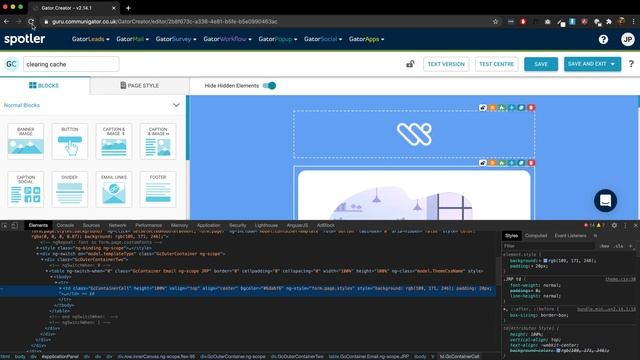Image resolution: width=640 pixels, height=360 pixels.
Task: Collapse the Normal Blocks section
Action: (176, 105)
